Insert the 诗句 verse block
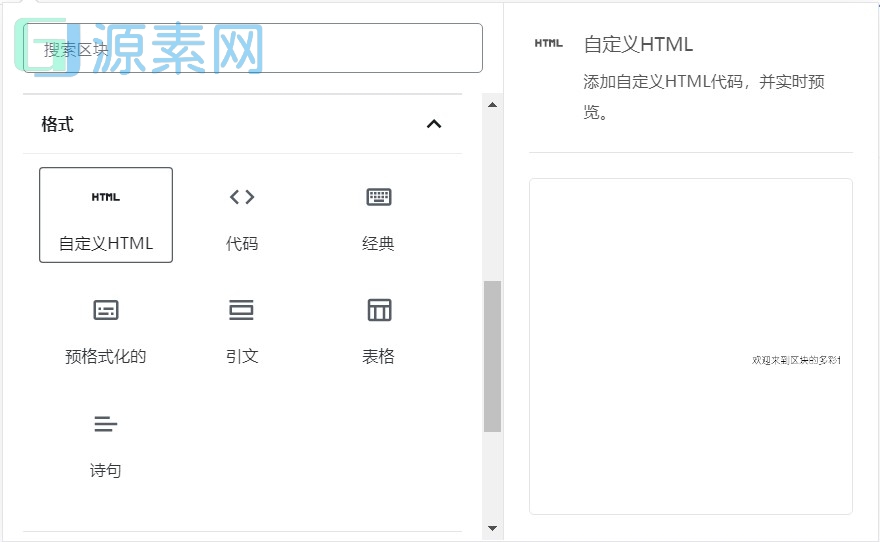The height and width of the screenshot is (542, 880). (x=106, y=446)
